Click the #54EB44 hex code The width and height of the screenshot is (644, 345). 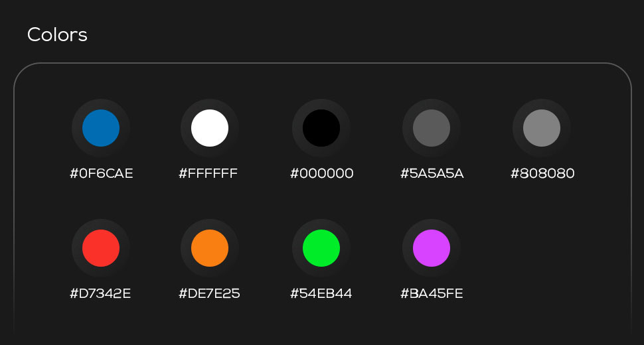(321, 294)
